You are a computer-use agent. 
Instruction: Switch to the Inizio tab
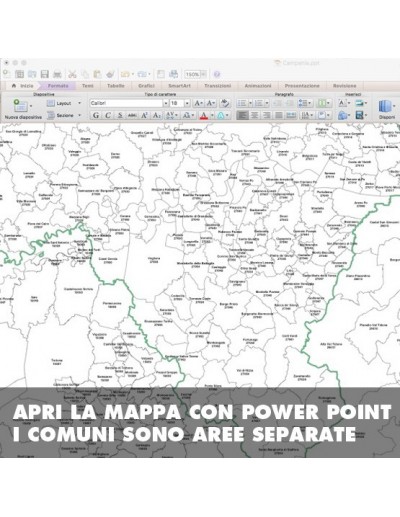[23, 86]
